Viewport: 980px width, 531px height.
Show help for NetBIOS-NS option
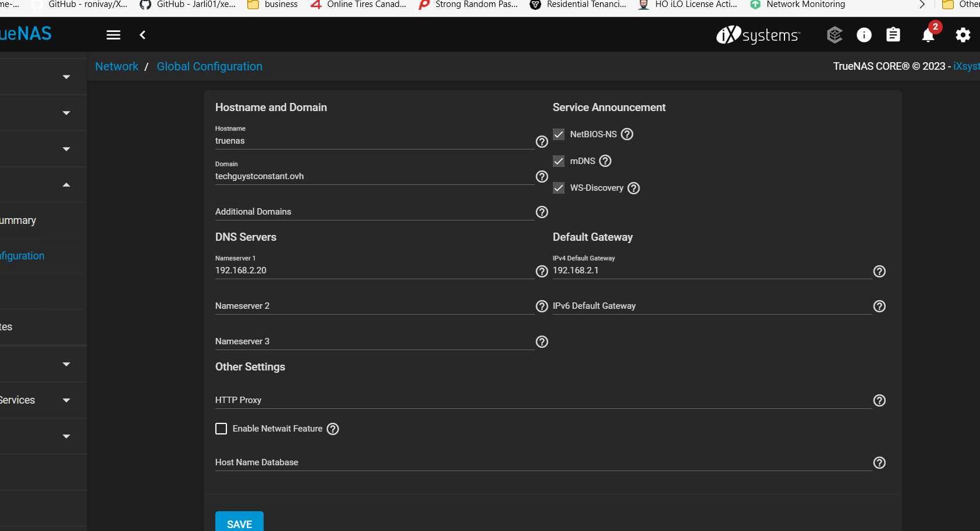[x=627, y=134]
